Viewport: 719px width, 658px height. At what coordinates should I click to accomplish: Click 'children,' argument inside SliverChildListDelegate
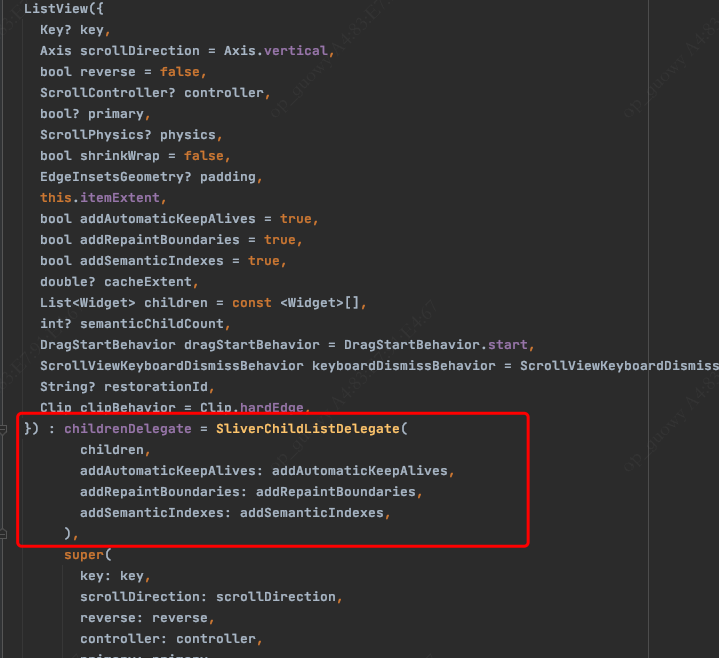click(115, 450)
